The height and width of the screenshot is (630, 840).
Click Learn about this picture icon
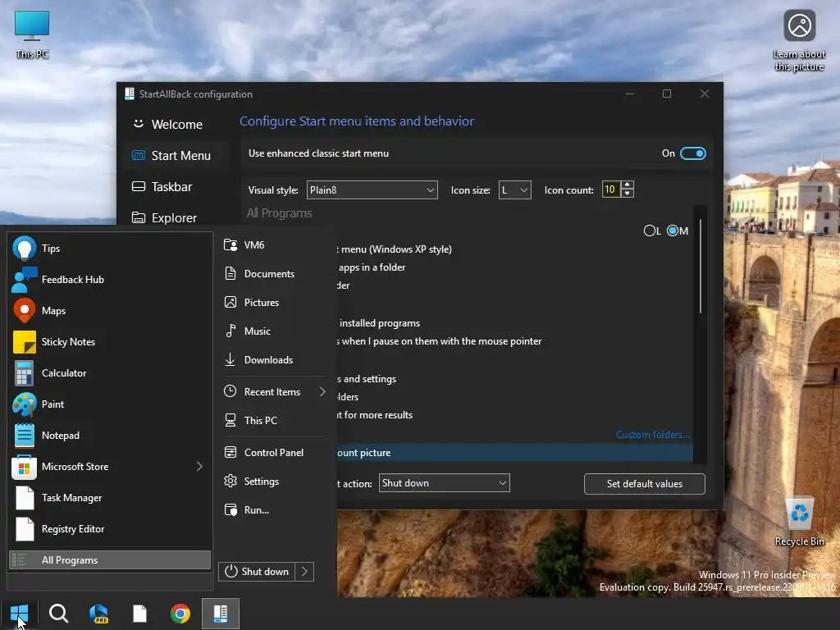pos(799,41)
